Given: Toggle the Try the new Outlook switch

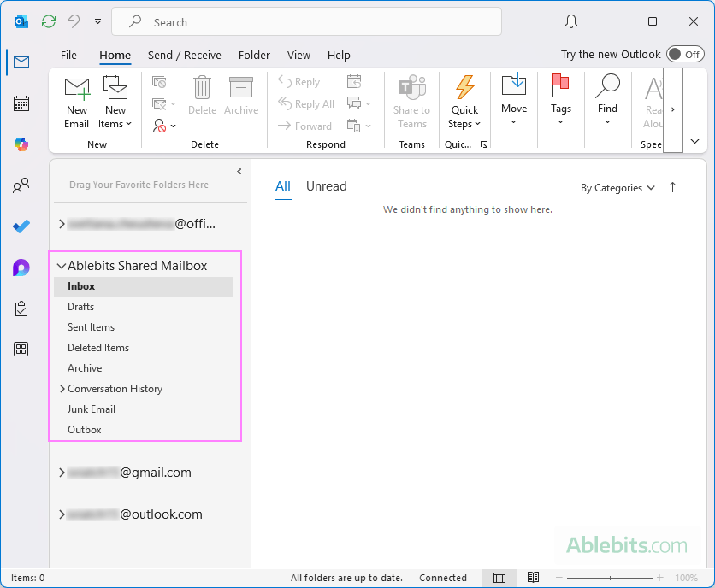Looking at the screenshot, I should (x=685, y=54).
